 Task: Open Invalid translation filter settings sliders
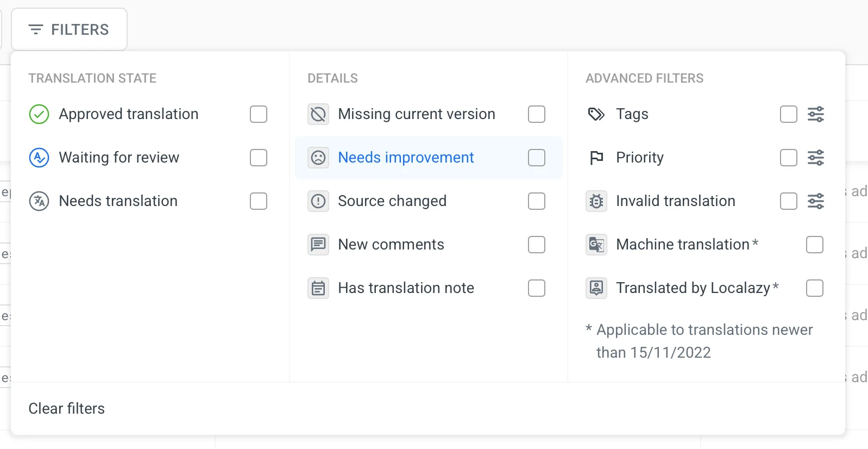coord(816,201)
